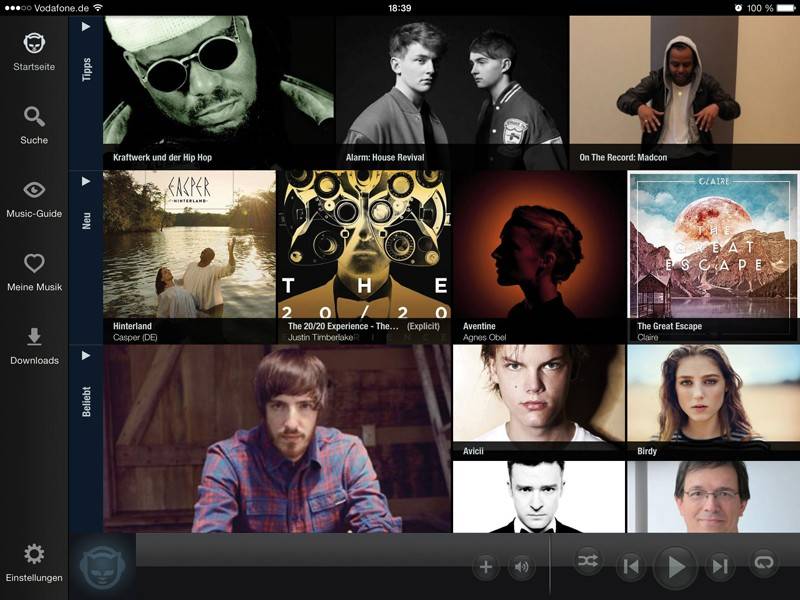
Task: Add track with the plus button
Action: 486,567
